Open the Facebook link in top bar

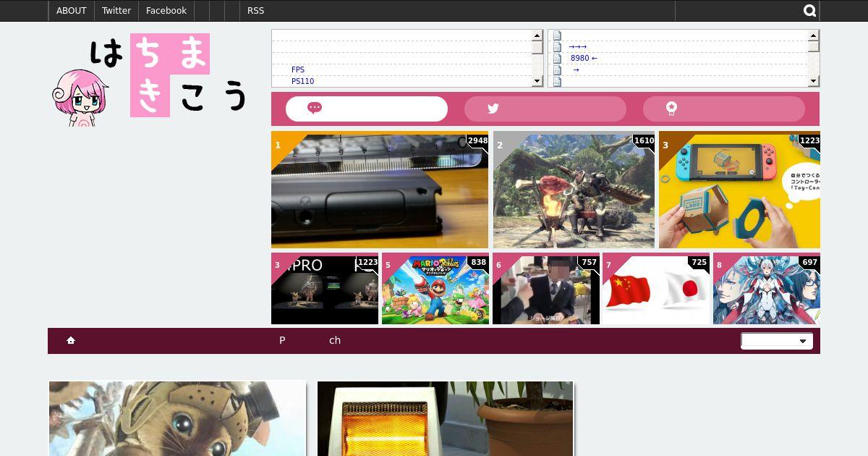(166, 11)
